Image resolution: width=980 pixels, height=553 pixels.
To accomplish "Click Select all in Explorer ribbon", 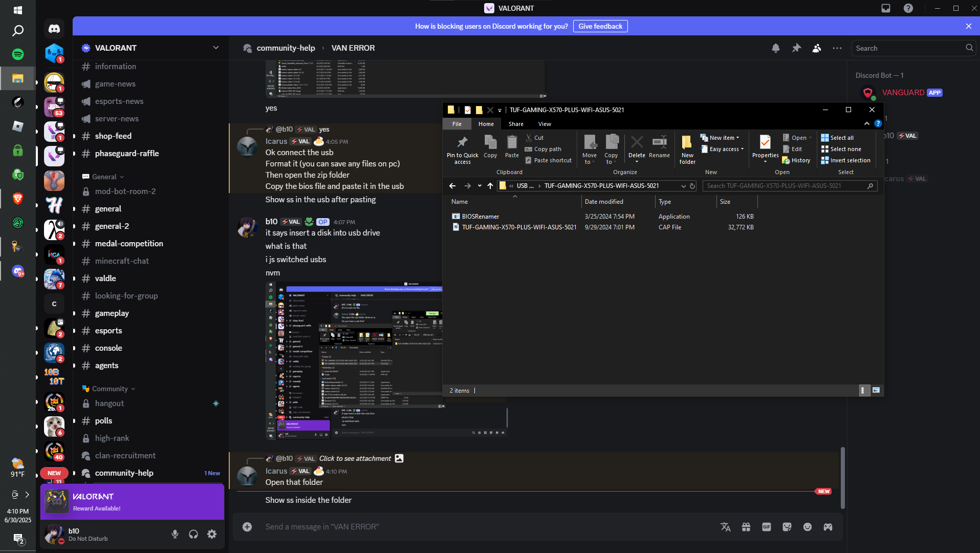I will [x=837, y=138].
